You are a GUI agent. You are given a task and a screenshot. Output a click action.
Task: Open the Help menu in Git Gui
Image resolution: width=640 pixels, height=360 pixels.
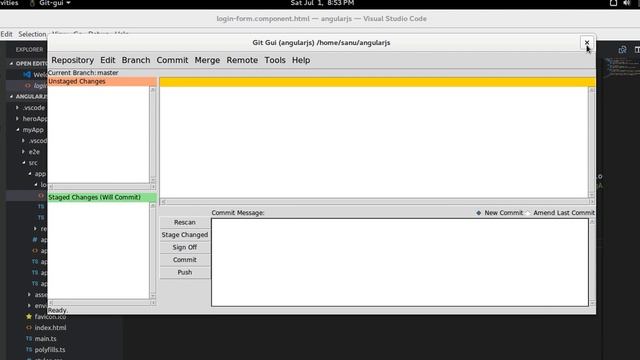click(301, 60)
